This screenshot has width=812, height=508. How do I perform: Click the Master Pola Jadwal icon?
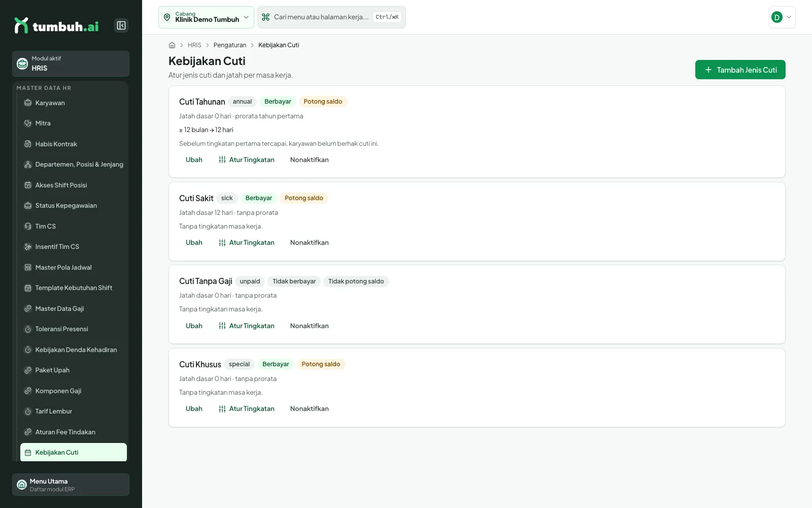[28, 268]
